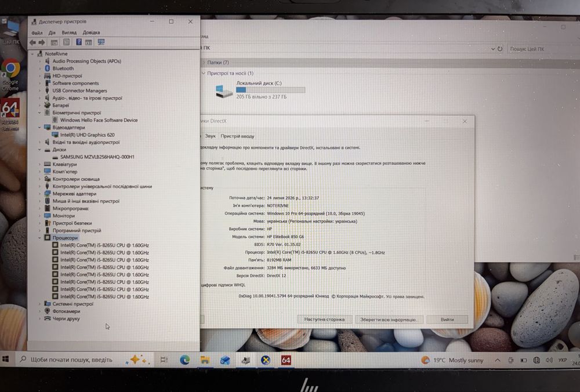Click the Батареї battery icon in tree
This screenshot has height=392, width=580.
(x=48, y=105)
